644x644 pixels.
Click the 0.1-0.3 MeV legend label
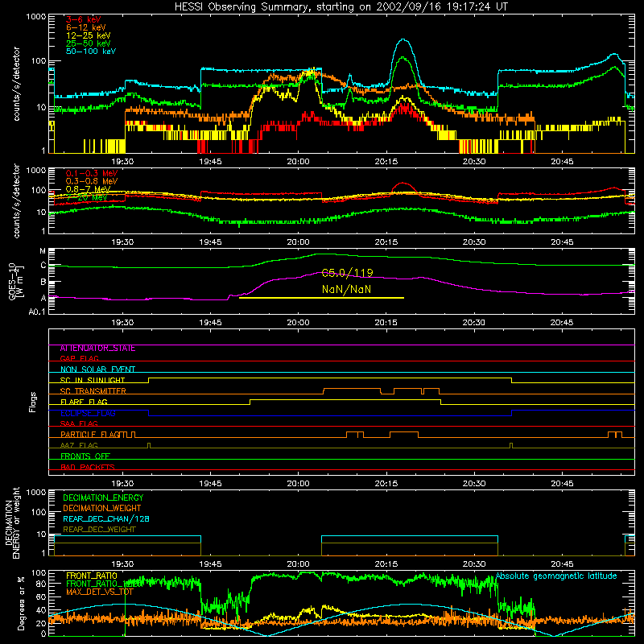coord(92,173)
